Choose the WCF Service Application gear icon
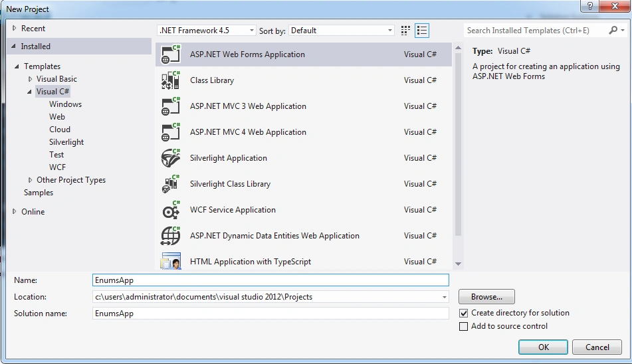The width and height of the screenshot is (632, 364). tap(171, 210)
